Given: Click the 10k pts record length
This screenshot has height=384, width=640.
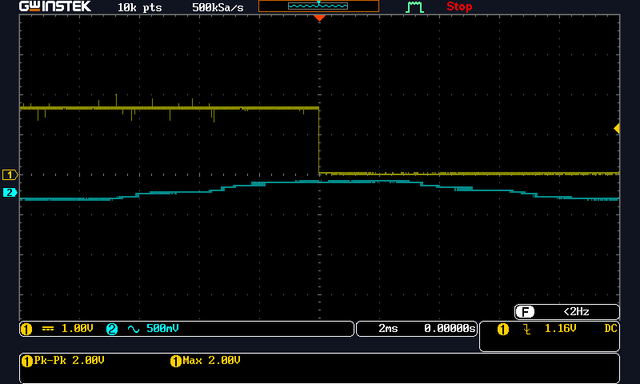Looking at the screenshot, I should (x=140, y=7).
